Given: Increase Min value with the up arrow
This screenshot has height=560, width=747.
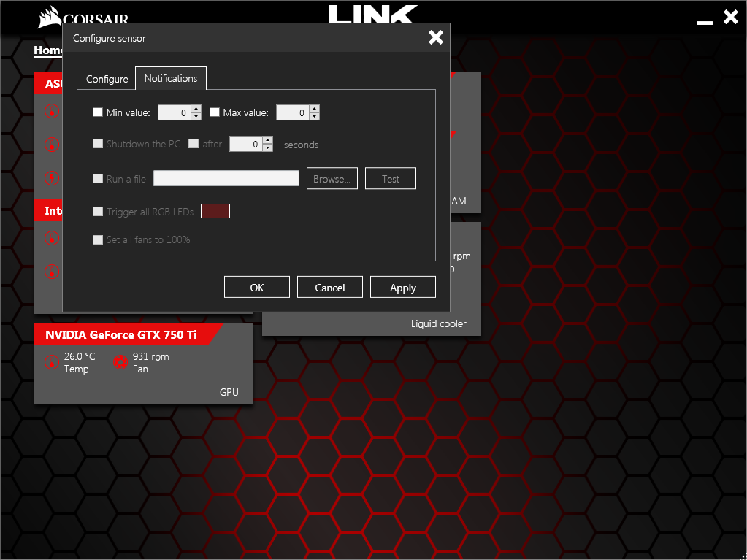Looking at the screenshot, I should click(x=196, y=109).
